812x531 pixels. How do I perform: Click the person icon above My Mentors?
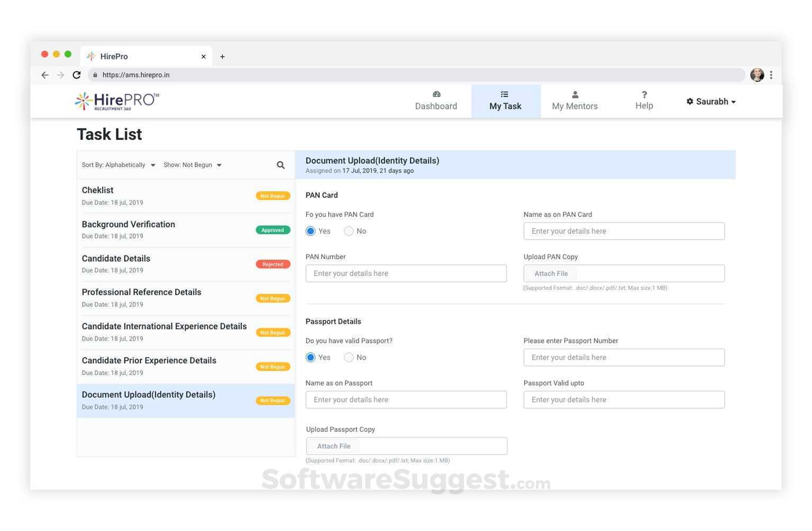click(574, 94)
